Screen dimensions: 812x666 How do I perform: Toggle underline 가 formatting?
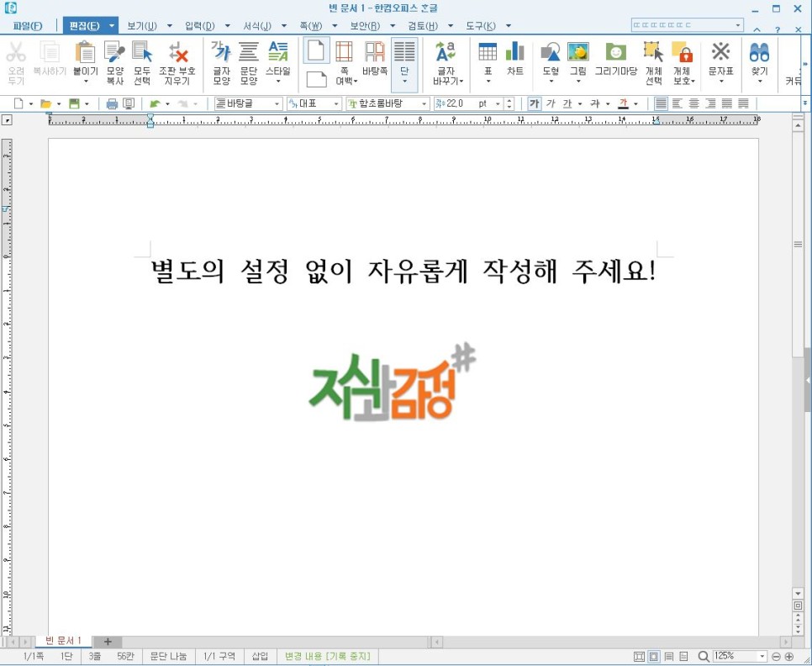567,103
